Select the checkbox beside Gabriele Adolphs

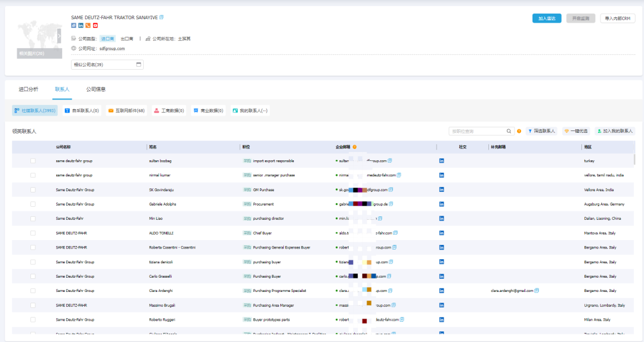33,204
